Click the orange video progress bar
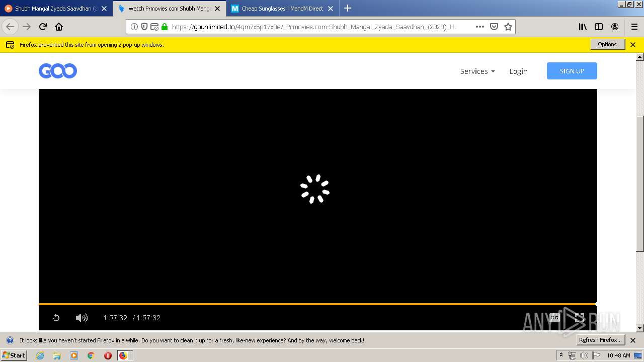 [x=318, y=304]
